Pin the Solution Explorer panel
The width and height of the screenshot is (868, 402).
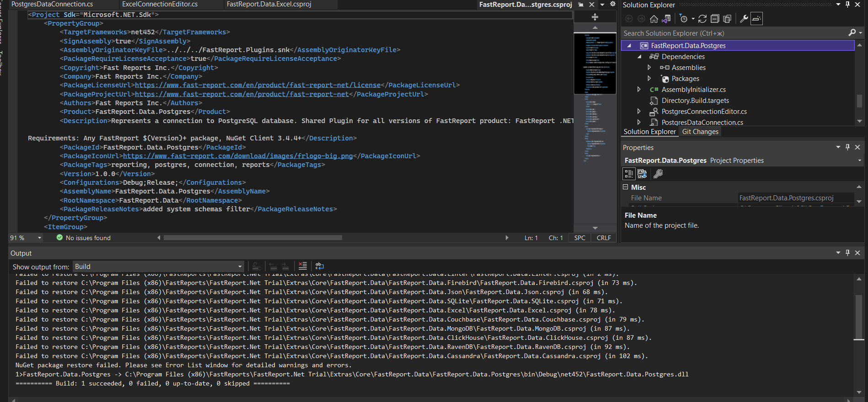pyautogui.click(x=847, y=5)
